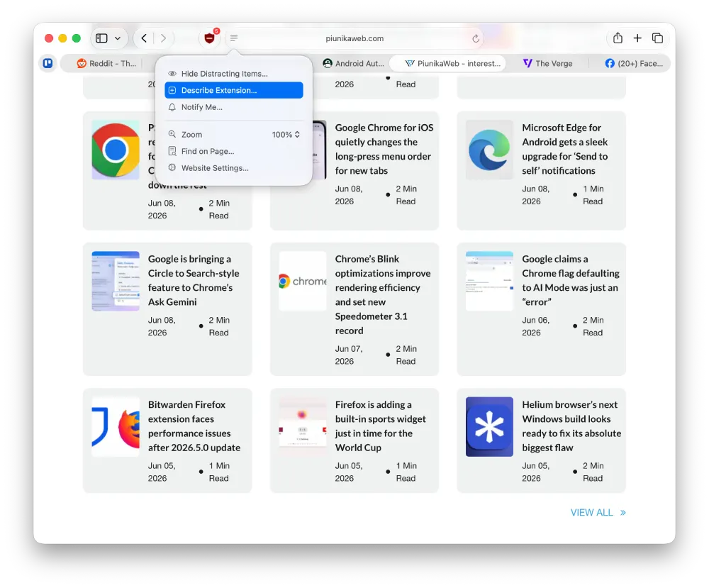Switch to the Facebook tab

[x=634, y=63]
